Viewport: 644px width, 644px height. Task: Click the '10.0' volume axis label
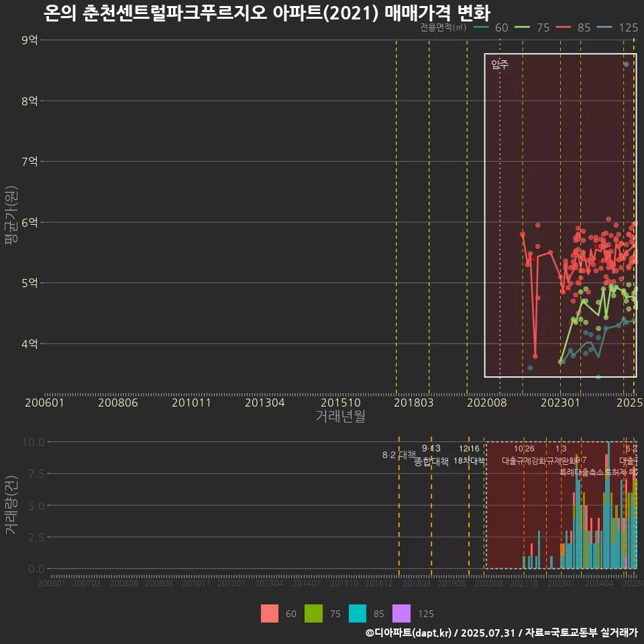34,442
